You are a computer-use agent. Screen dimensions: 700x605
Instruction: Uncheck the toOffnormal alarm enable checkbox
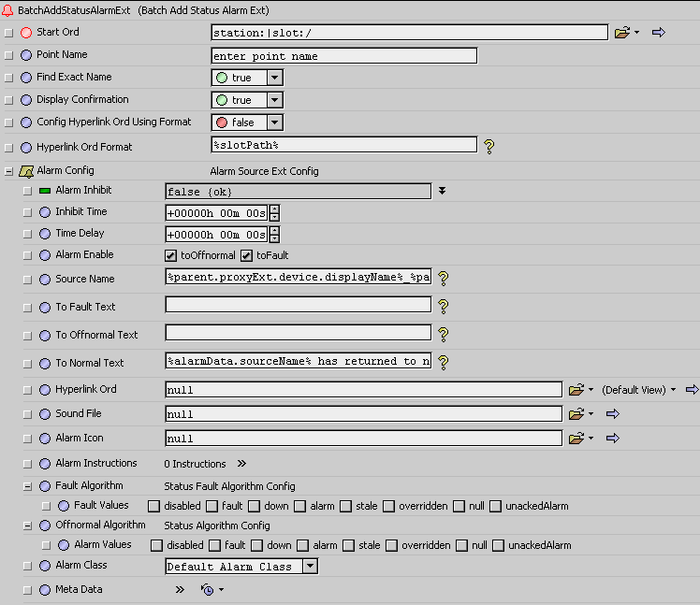(171, 255)
